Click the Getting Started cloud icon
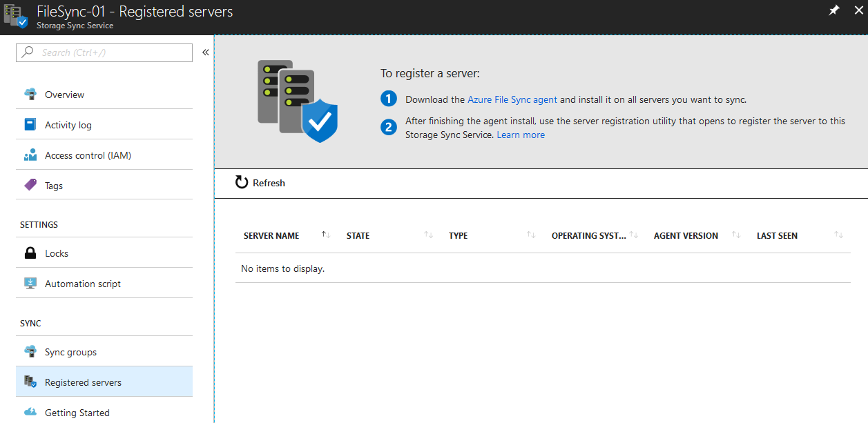Viewport: 868px width, 423px height. coord(30,413)
